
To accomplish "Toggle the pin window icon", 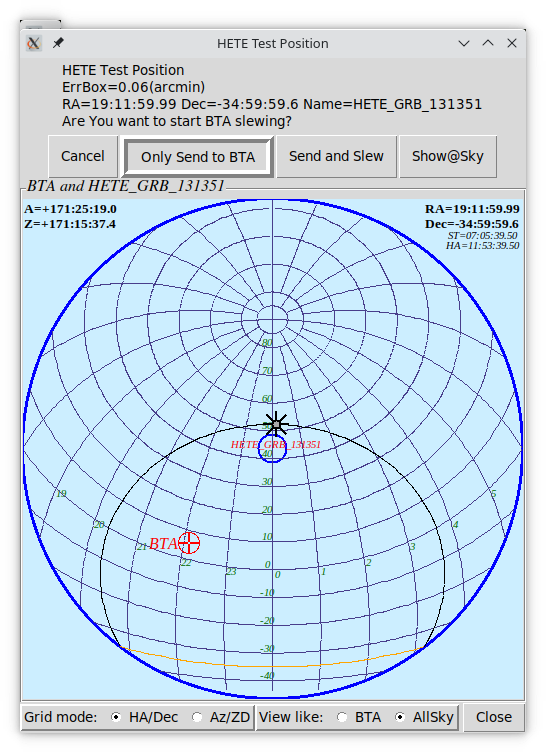I will 58,43.
